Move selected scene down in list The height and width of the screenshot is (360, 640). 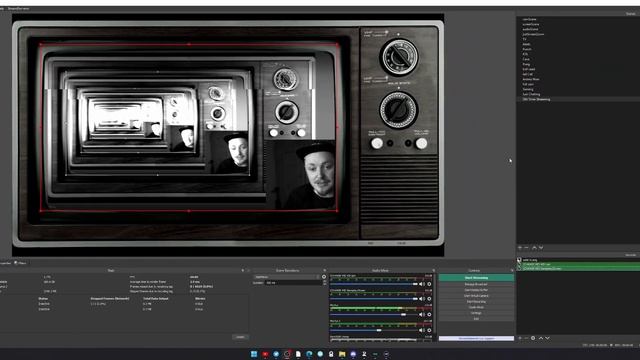(x=541, y=247)
